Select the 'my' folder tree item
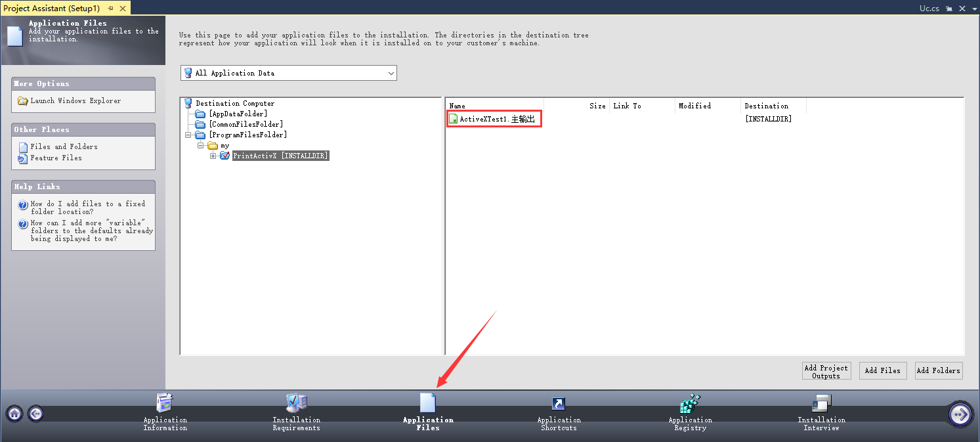Screen dimensions: 980x442 tap(225, 146)
